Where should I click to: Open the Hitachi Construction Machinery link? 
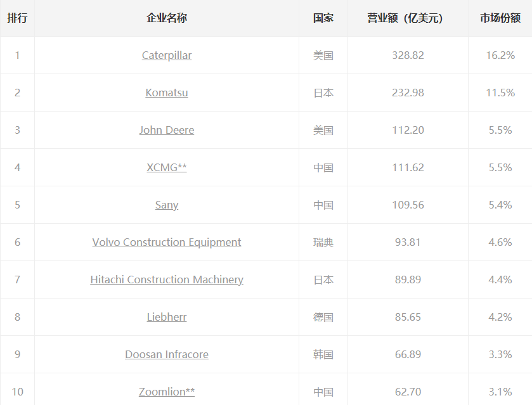[167, 280]
